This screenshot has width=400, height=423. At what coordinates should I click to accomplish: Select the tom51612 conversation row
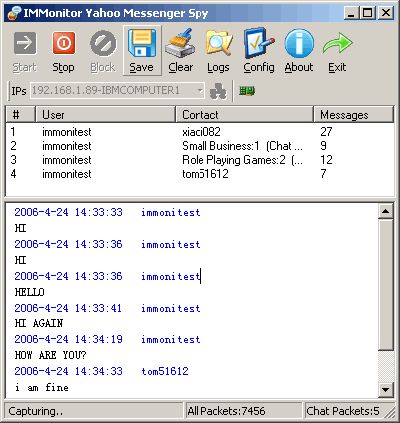(x=199, y=174)
